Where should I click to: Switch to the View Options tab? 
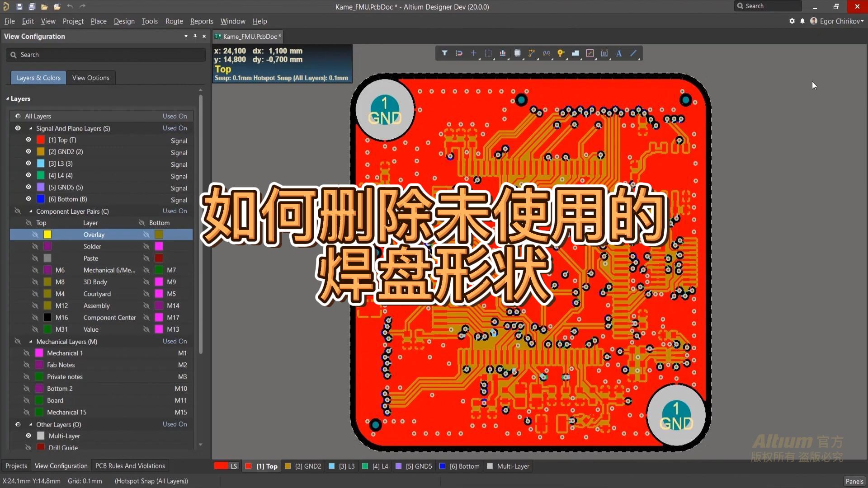tap(90, 78)
